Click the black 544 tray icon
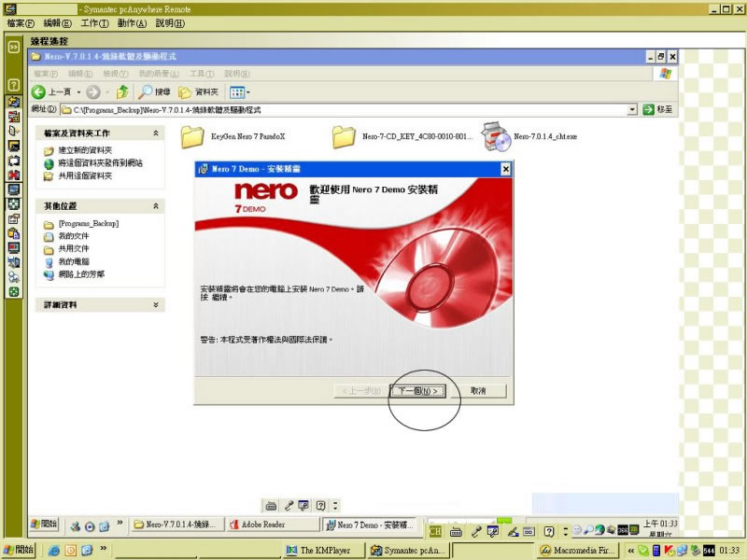 tap(709, 551)
